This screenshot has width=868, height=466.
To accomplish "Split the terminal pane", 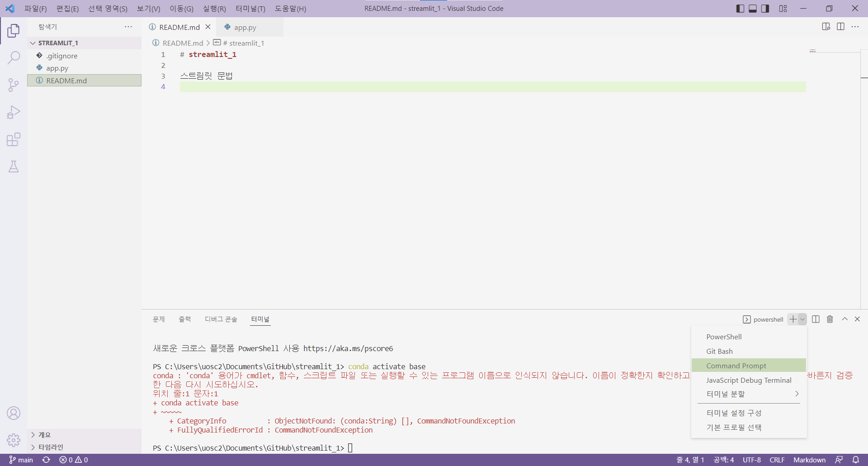I will [816, 319].
